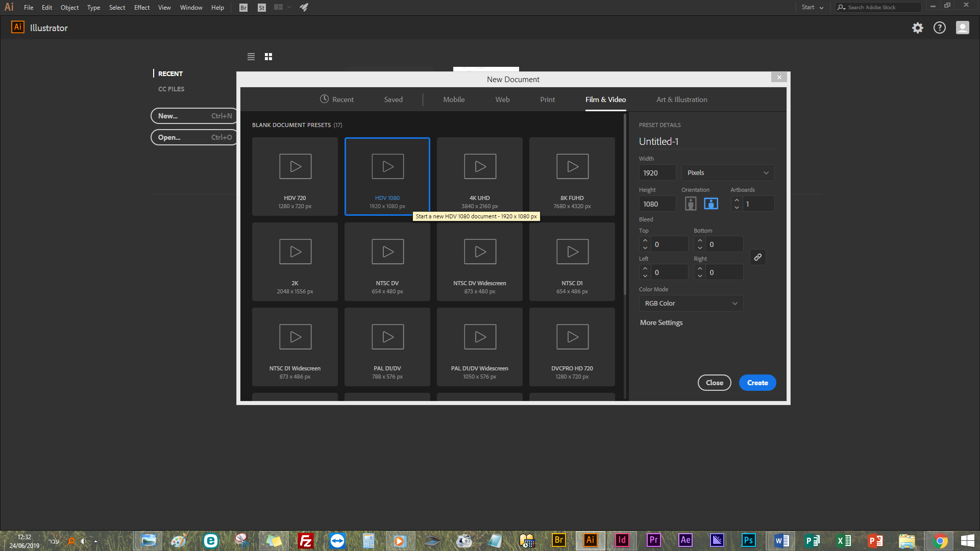
Task: Open Adobe Bridge from the menu bar icon
Action: point(243,8)
